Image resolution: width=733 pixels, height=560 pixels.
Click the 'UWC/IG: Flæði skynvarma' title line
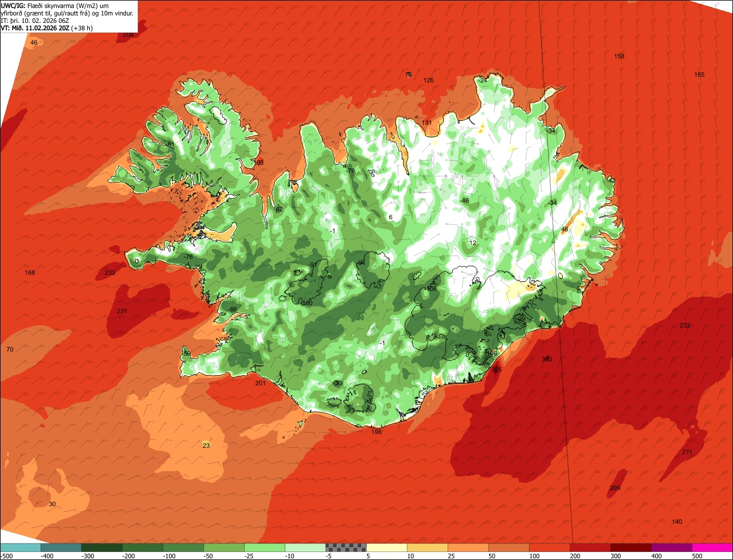(x=55, y=5)
